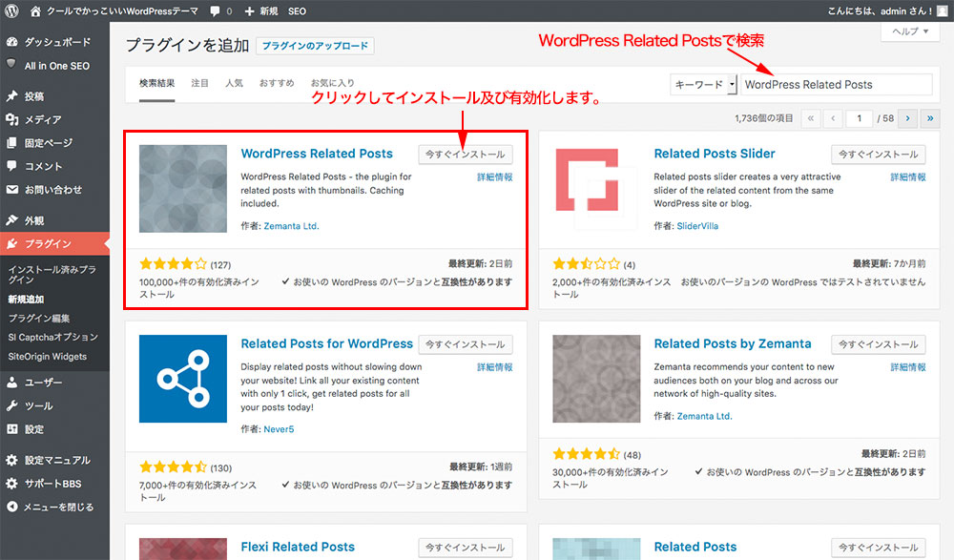The width and height of the screenshot is (954, 560).
Task: Switch to the 注目 tab
Action: click(199, 83)
